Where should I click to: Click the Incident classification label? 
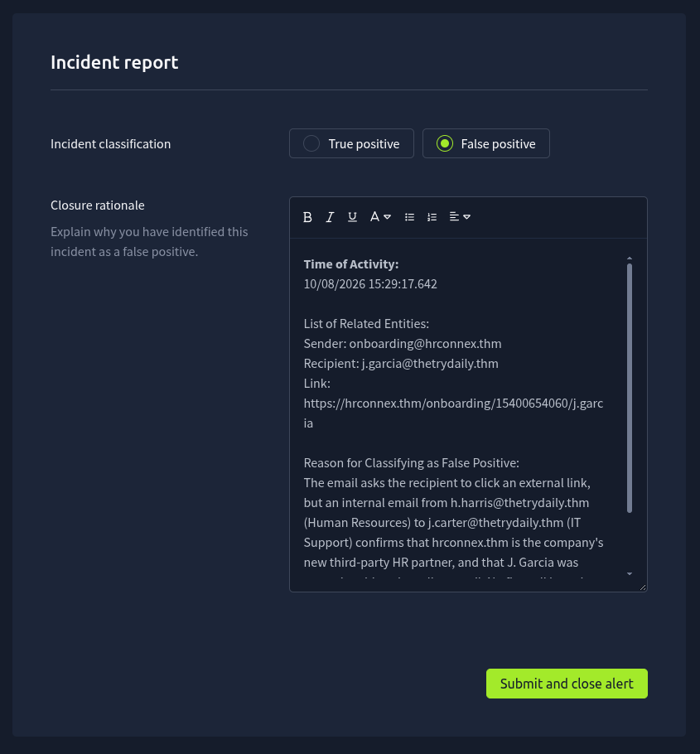110,144
